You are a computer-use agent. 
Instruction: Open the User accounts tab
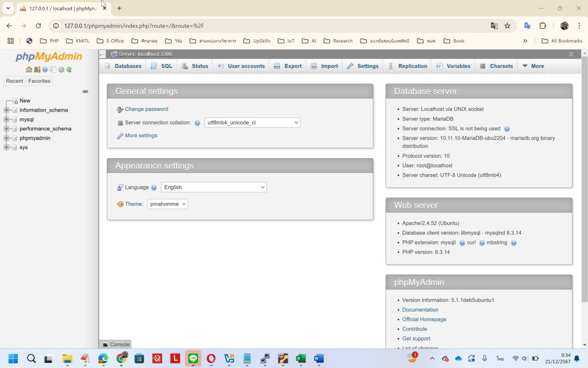click(241, 66)
